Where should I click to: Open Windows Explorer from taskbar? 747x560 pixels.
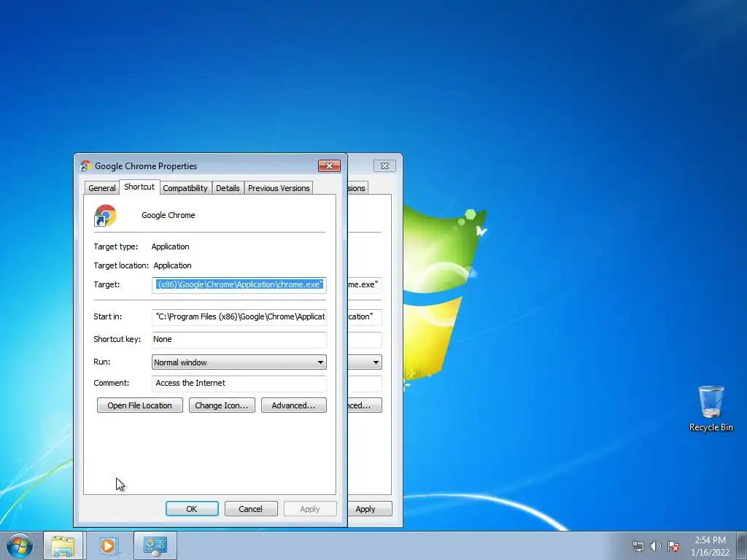[63, 545]
